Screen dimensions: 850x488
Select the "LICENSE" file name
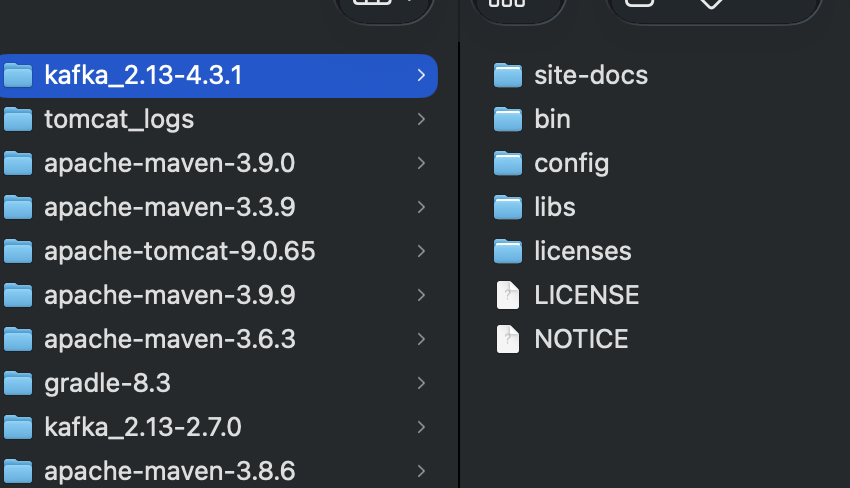click(587, 295)
